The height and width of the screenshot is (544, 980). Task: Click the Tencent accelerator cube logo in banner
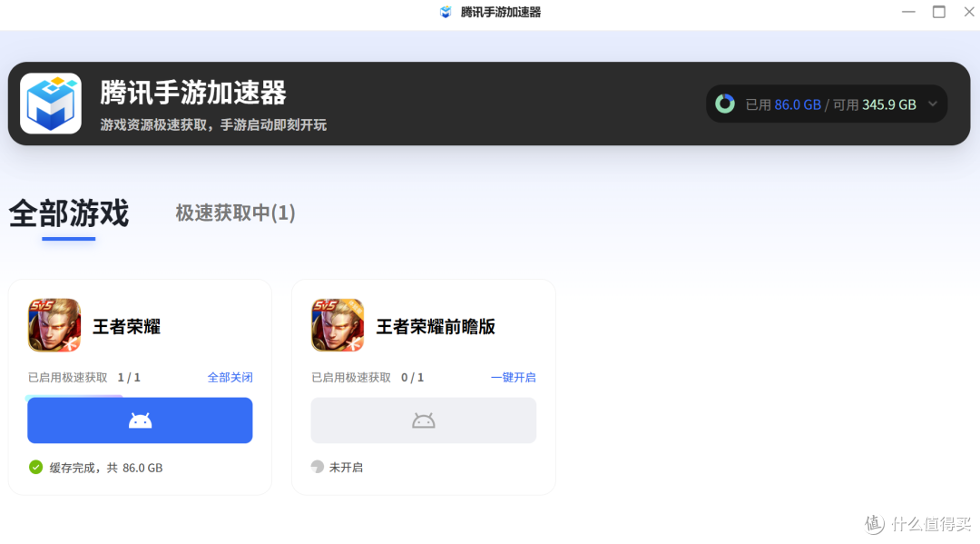[51, 104]
